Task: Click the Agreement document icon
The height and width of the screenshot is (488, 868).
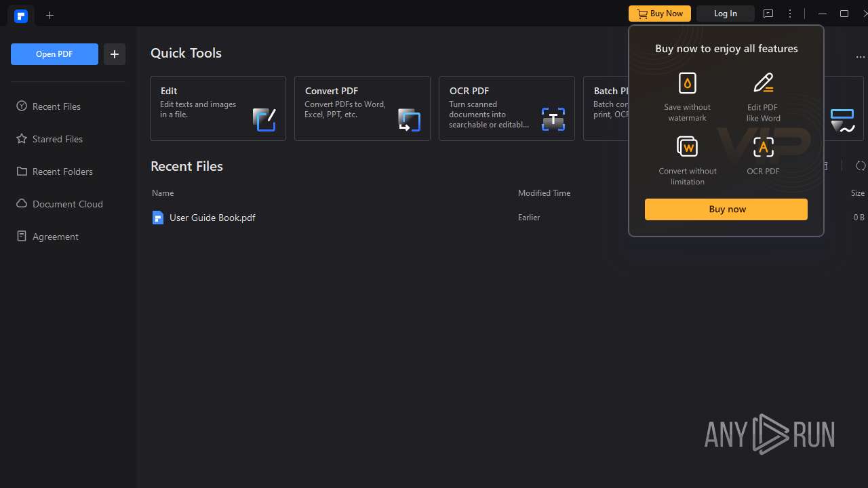Action: [22, 236]
